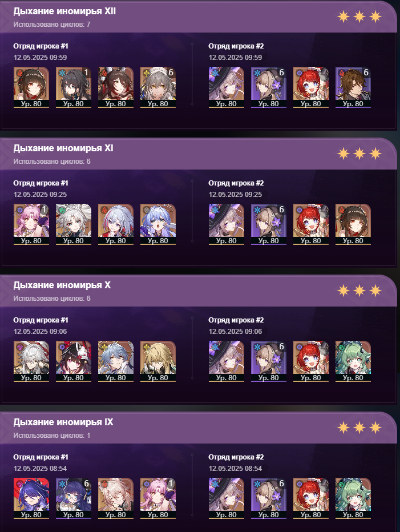Image resolution: width=400 pixels, height=532 pixels.
Task: Click Отряд игрока #1 label in stage XII
Action: (41, 46)
